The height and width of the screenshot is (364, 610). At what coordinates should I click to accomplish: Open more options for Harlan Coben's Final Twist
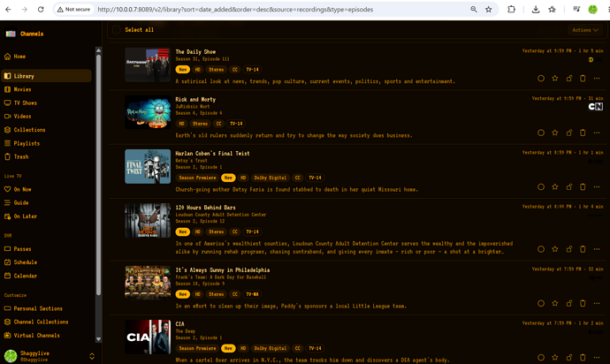[x=597, y=187]
